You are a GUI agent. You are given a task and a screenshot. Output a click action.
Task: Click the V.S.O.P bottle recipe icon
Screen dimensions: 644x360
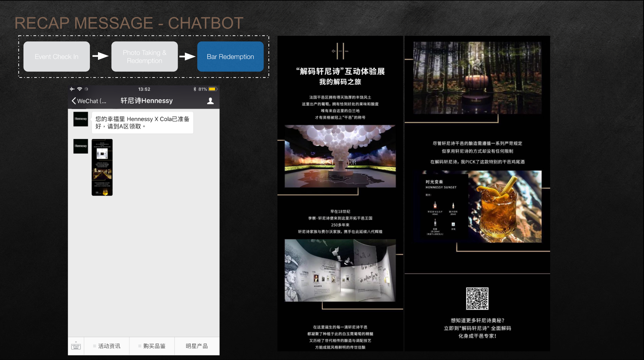coord(435,205)
